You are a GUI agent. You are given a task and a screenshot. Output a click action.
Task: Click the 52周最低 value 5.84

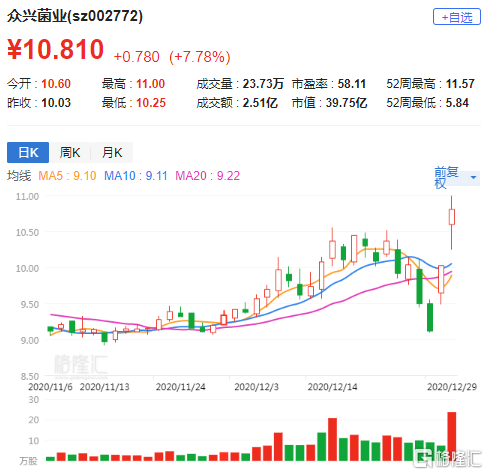457,103
